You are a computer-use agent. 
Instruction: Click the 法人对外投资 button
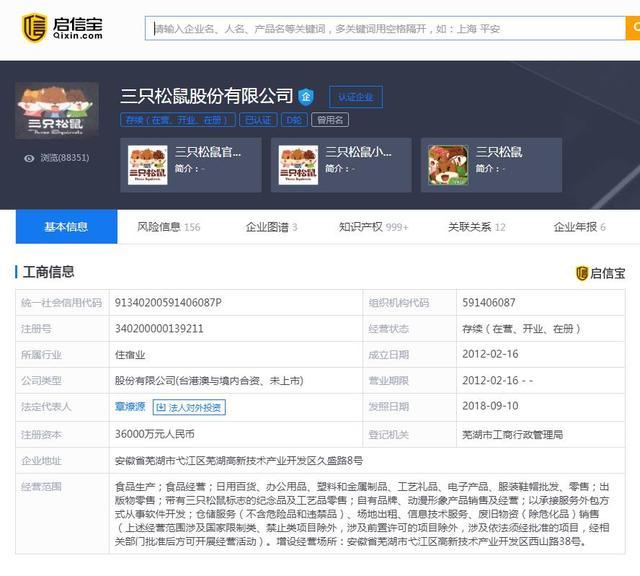coord(189,407)
